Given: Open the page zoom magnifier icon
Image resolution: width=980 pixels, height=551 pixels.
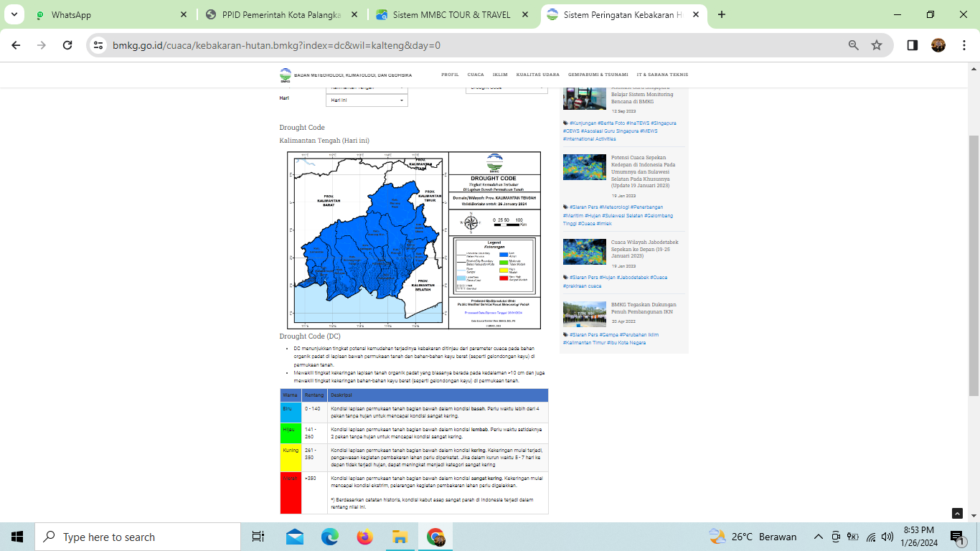Looking at the screenshot, I should [853, 45].
